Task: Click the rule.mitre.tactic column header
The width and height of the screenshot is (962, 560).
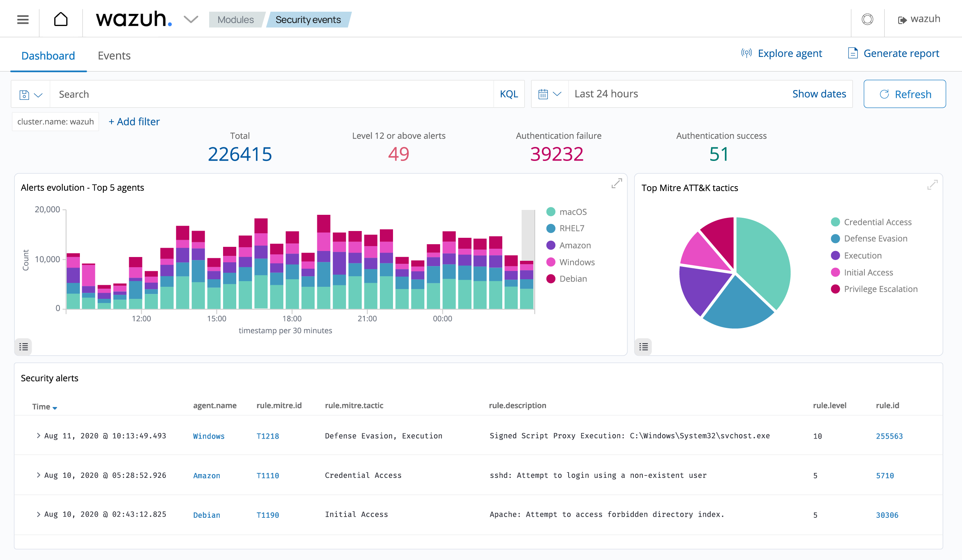Action: point(354,406)
